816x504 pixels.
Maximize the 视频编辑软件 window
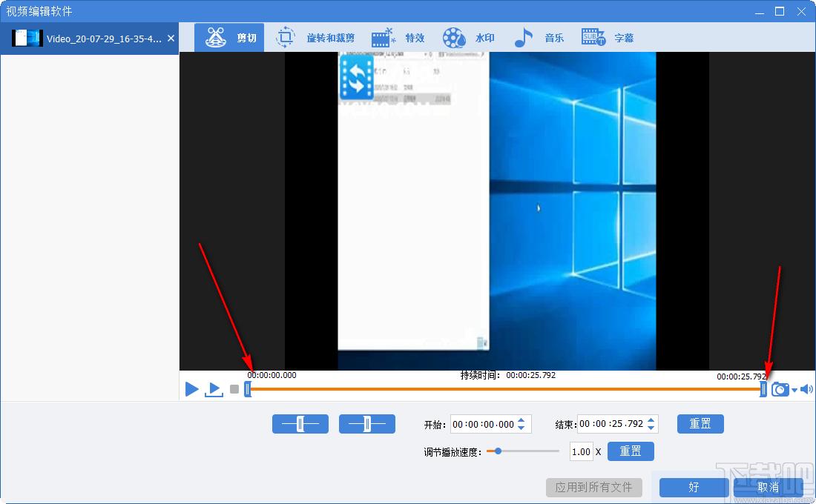(x=779, y=11)
